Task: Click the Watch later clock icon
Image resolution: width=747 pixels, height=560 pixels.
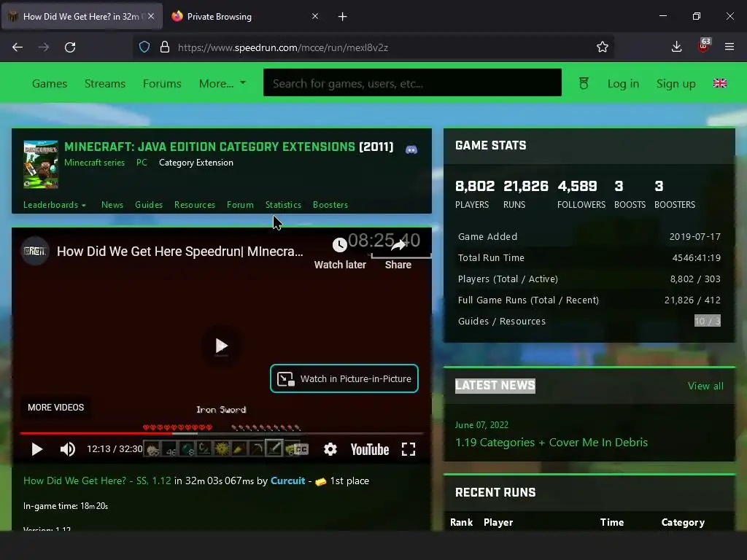Action: pyautogui.click(x=340, y=245)
